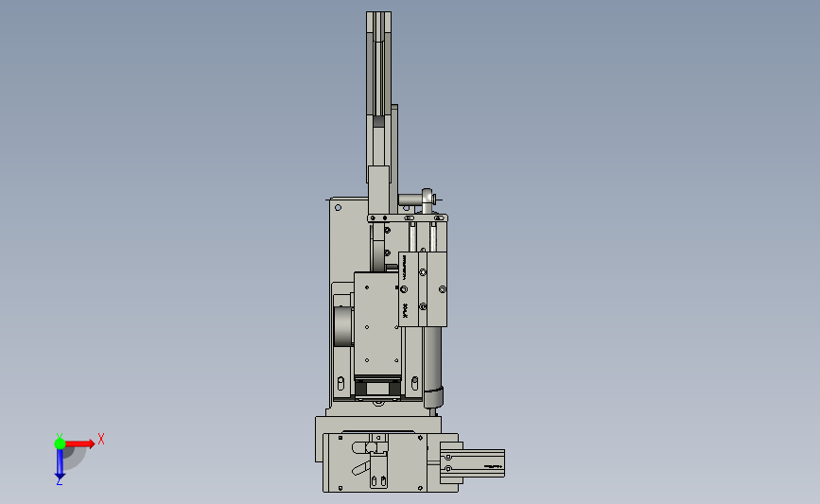This screenshot has height=504, width=820.
Task: Click the green Y axis dot of triad
Action: tap(60, 443)
